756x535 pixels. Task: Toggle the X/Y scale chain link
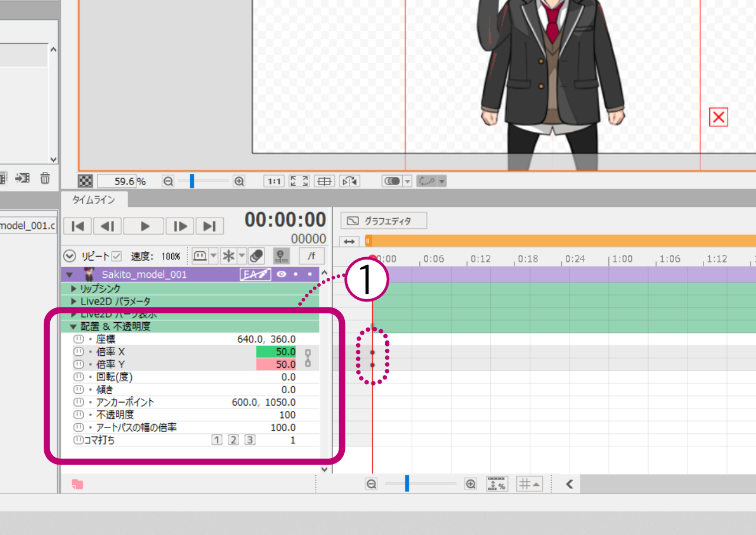(307, 358)
